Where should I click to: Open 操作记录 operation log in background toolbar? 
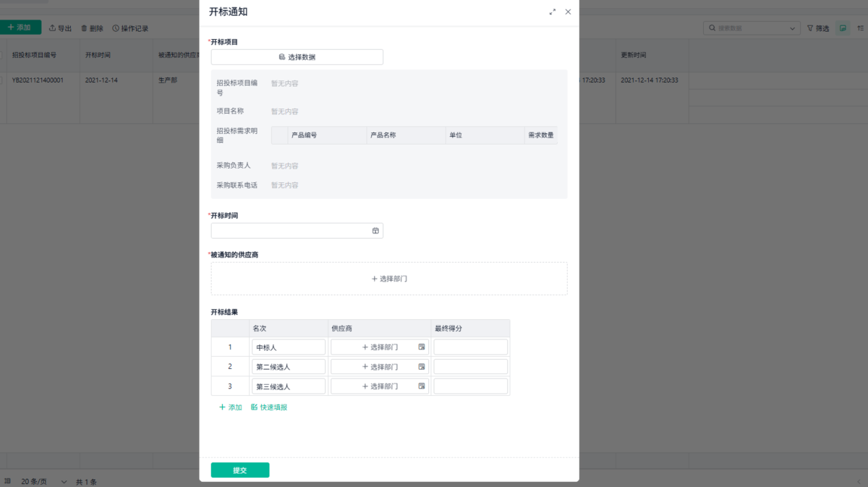(130, 28)
